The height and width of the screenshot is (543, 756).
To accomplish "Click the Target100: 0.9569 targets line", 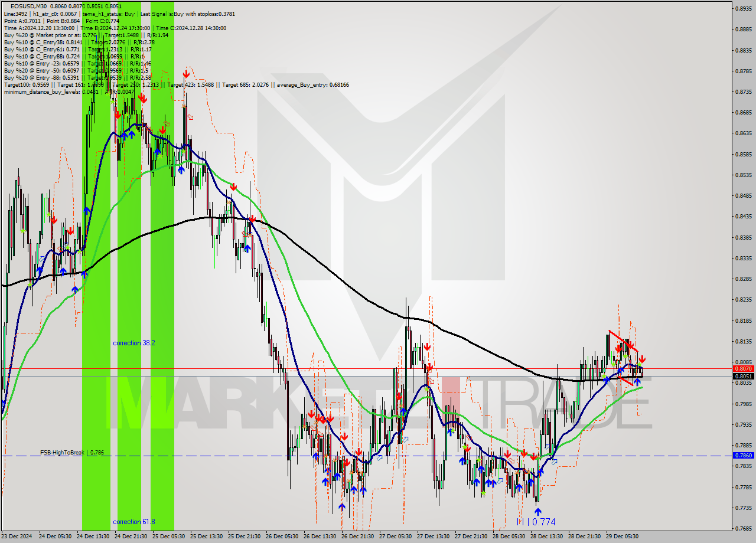I will click(x=176, y=84).
